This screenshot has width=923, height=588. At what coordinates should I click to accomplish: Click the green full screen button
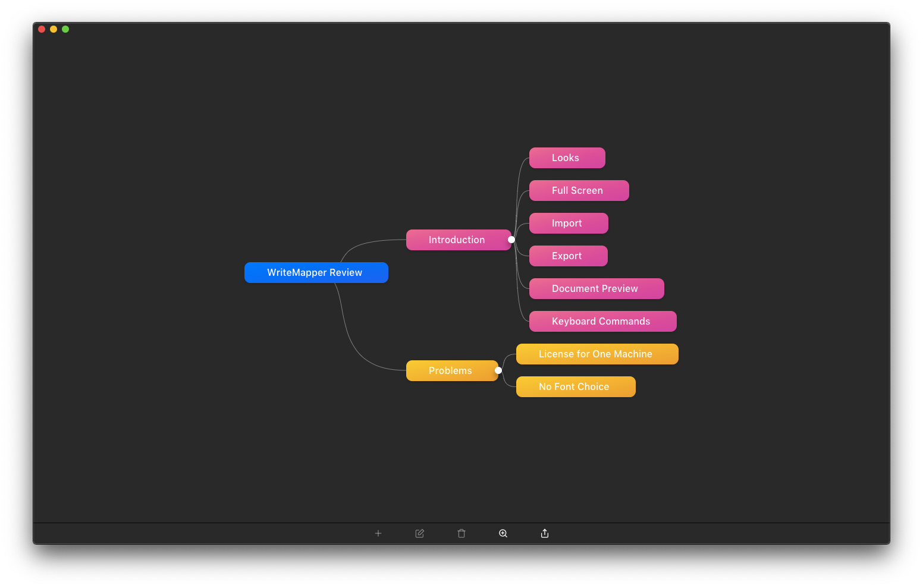[x=65, y=29]
